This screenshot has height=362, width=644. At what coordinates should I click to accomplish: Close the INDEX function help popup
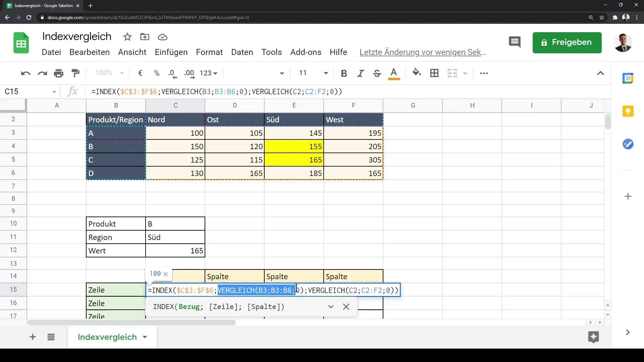tap(346, 307)
